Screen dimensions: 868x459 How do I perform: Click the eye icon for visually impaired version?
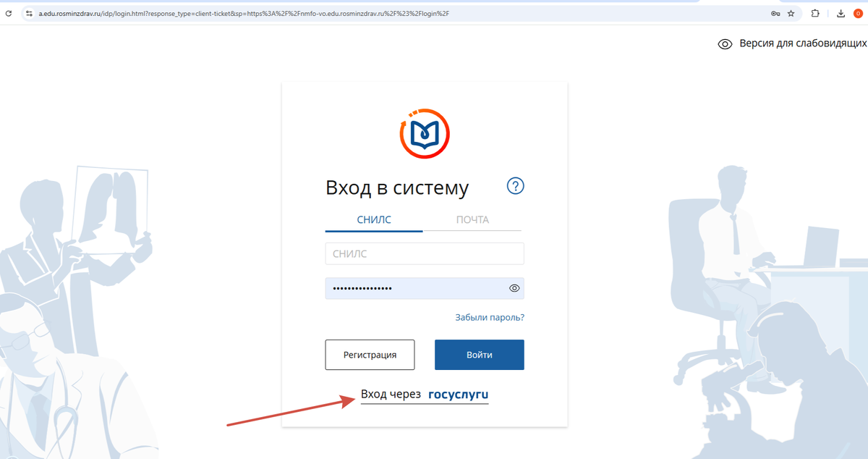725,44
